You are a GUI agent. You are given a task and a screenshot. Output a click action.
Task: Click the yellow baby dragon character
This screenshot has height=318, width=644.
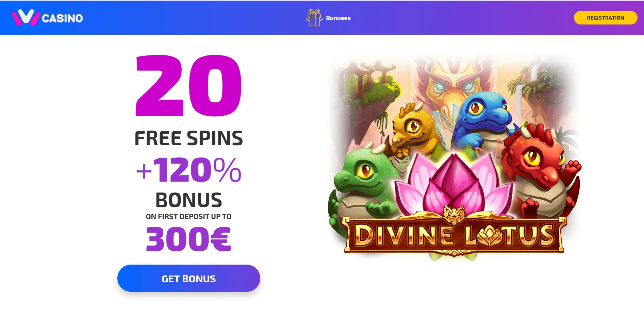tap(412, 131)
